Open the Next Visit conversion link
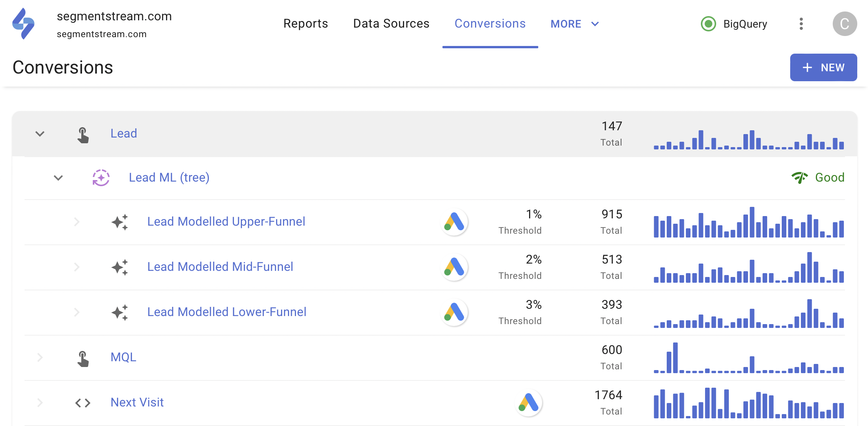The width and height of the screenshot is (868, 426). [x=137, y=402]
